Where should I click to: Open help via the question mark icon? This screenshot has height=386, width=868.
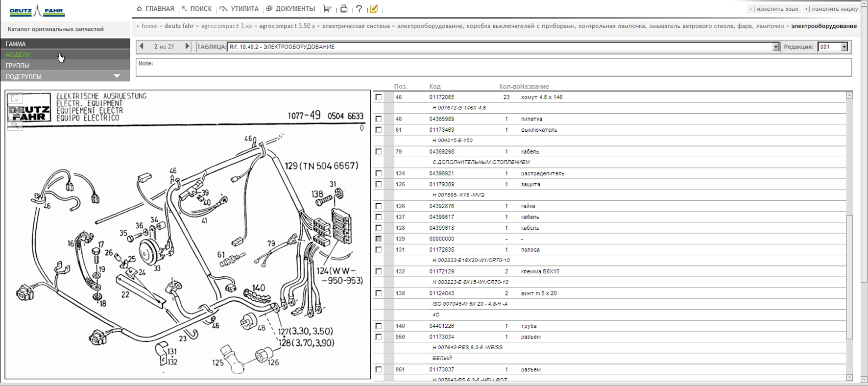359,9
